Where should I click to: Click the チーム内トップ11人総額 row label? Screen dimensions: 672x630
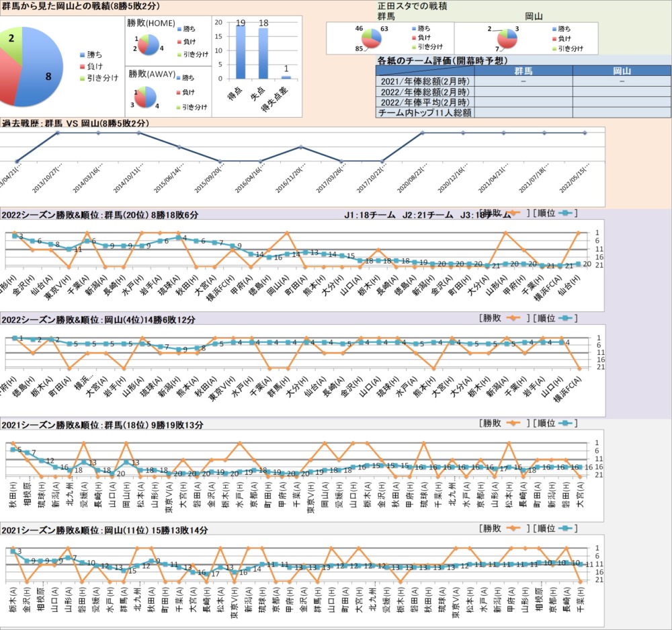click(x=425, y=113)
